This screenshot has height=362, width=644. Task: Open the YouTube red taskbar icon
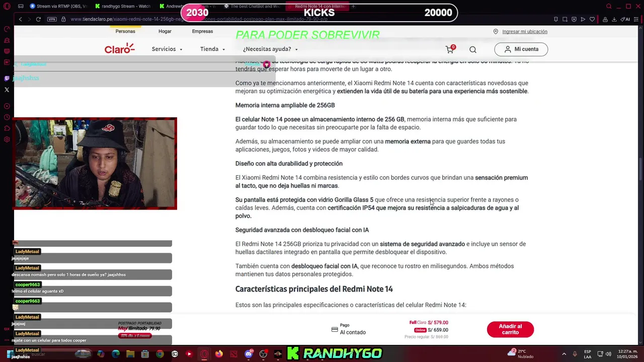click(x=189, y=354)
